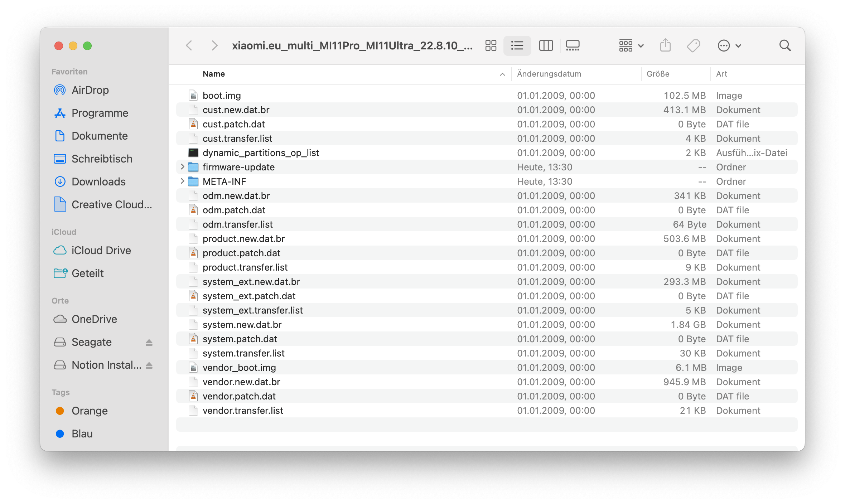Screen dimensions: 845x504
Task: Select the system_ext.patch.dat file
Action: [487, 296]
